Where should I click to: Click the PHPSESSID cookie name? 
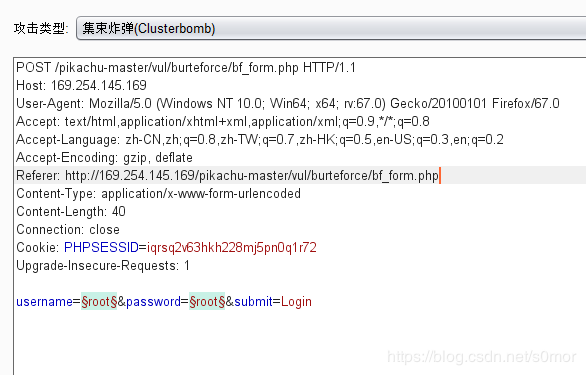[x=101, y=248]
